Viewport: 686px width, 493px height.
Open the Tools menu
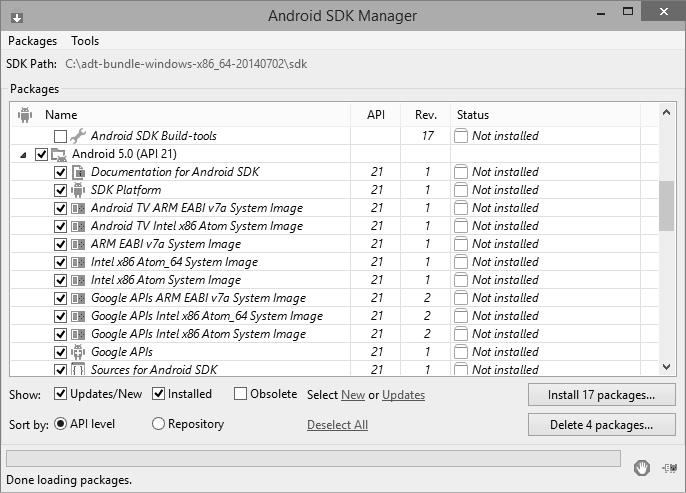tap(85, 41)
